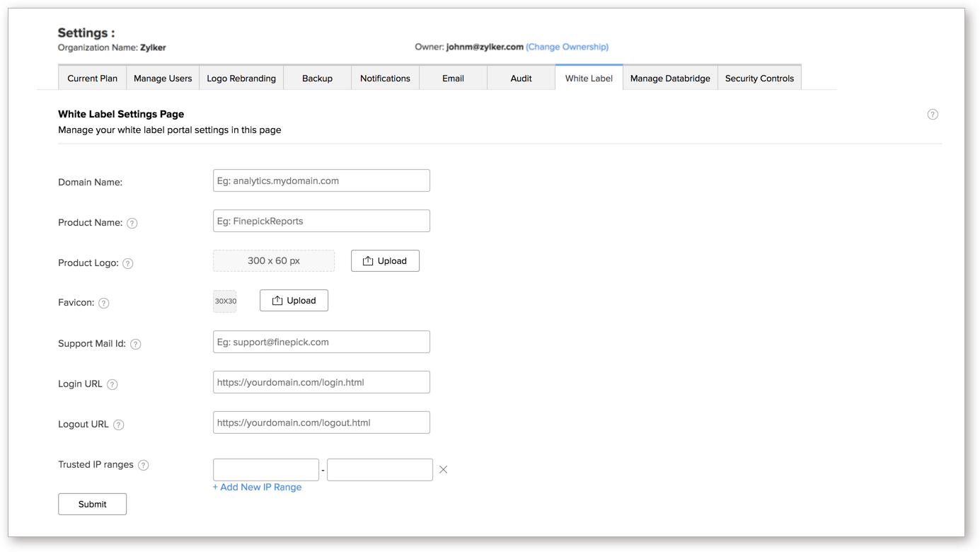Click Add New IP Range link

point(257,487)
